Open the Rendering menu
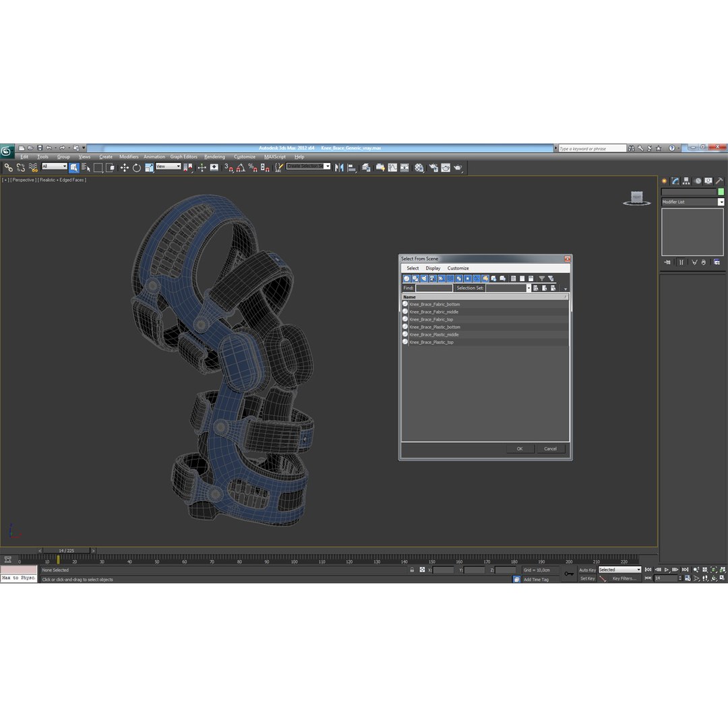 [x=214, y=157]
